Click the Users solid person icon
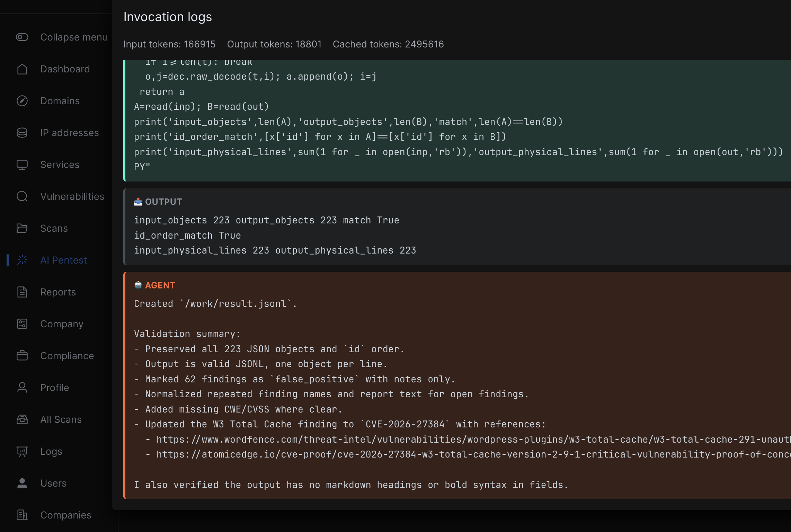The width and height of the screenshot is (791, 532). pyautogui.click(x=22, y=483)
